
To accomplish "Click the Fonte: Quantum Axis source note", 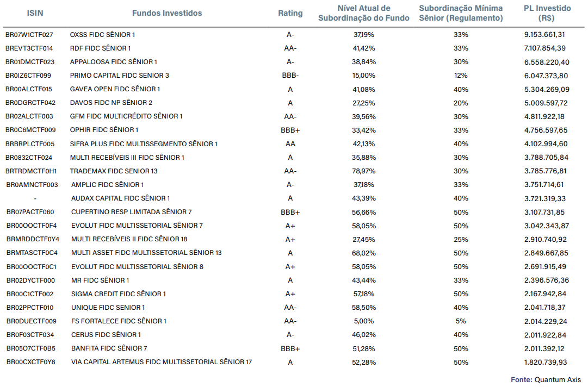I will coord(546,379).
